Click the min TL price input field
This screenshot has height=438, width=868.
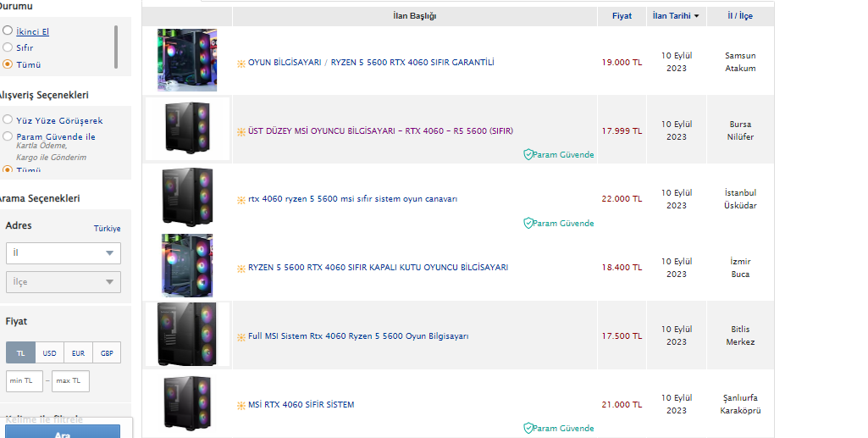click(25, 381)
